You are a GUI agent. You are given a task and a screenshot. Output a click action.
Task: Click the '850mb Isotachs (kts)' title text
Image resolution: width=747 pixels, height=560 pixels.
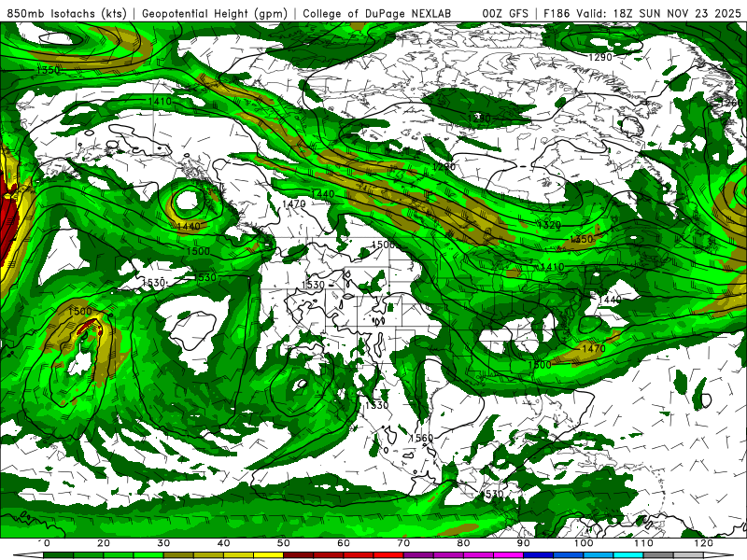point(66,13)
